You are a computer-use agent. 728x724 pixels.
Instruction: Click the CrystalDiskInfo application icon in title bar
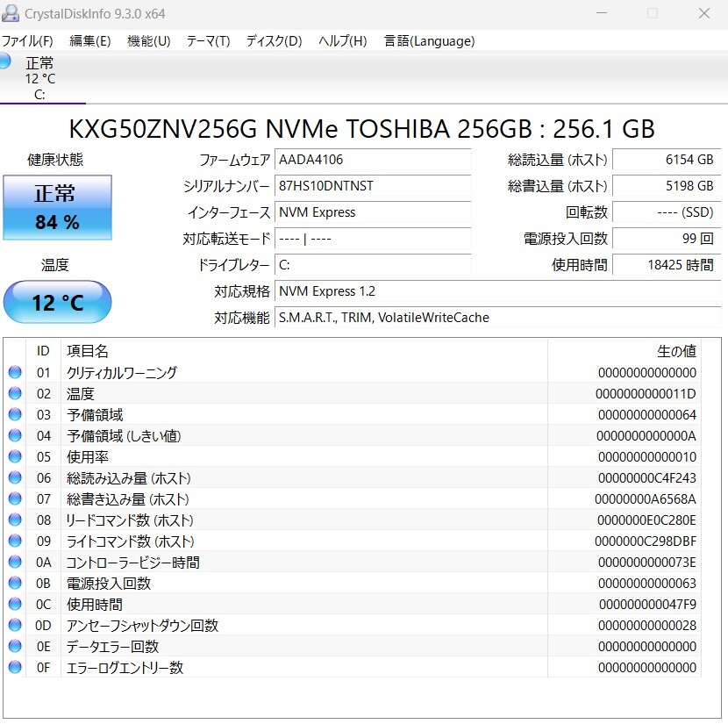pyautogui.click(x=9, y=13)
